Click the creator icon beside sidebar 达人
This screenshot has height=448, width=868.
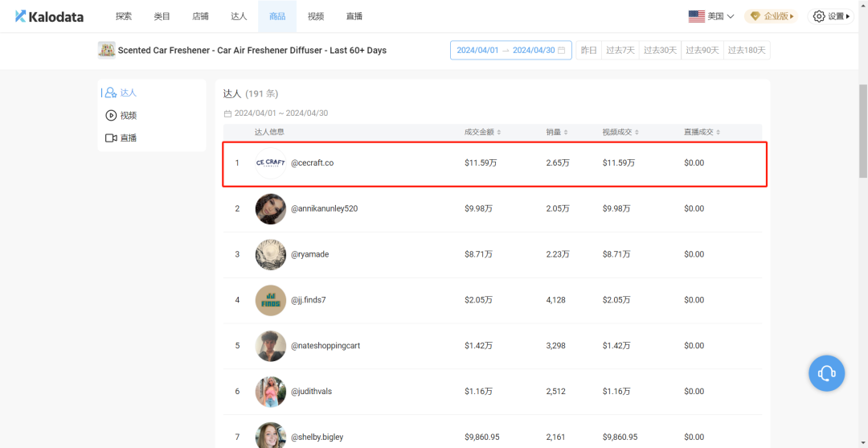[x=111, y=92]
